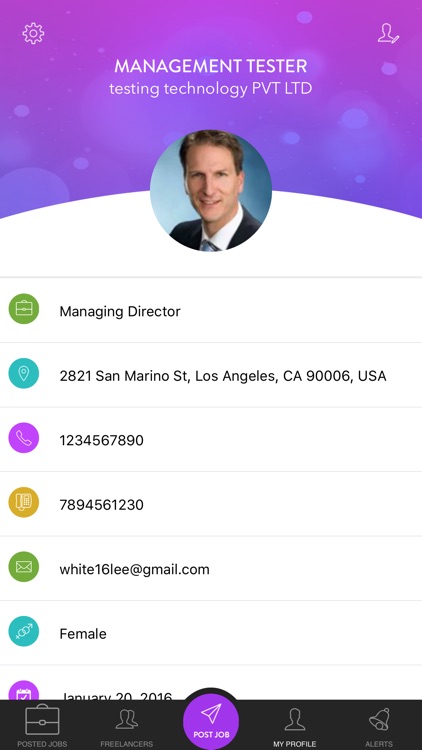Tap the white16lee@gmail.com email address
422x750 pixels.
(134, 569)
